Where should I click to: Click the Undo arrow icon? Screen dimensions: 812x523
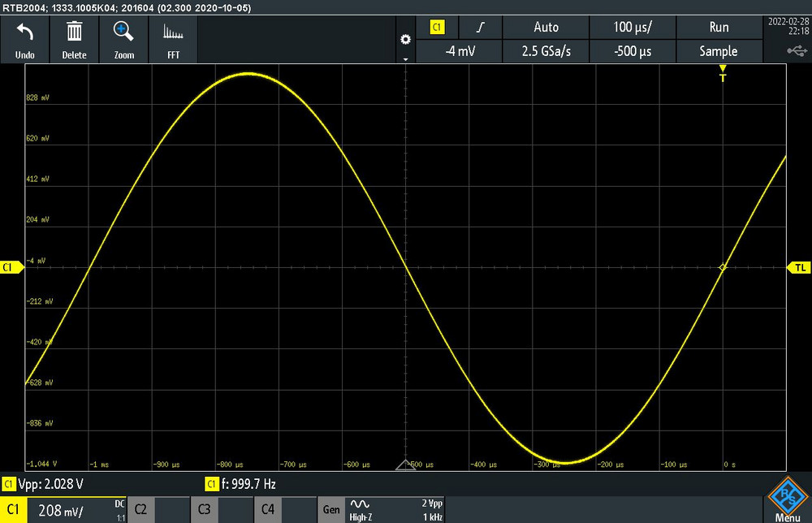pos(25,33)
